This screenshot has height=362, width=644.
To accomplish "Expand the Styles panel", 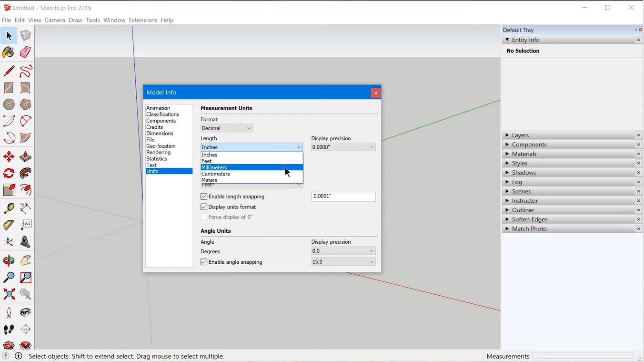I will click(520, 163).
